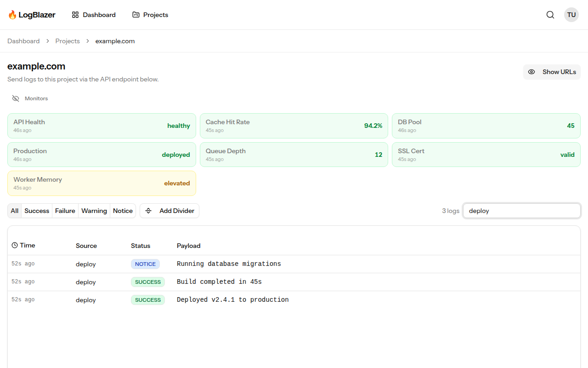Click the log search field containing deploy
This screenshot has width=588, height=368.
pyautogui.click(x=521, y=211)
